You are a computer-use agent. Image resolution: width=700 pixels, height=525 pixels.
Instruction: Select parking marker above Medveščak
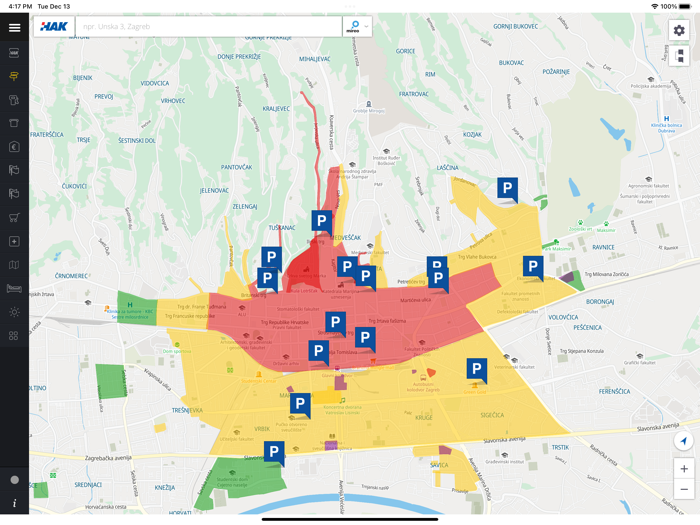coord(322,222)
